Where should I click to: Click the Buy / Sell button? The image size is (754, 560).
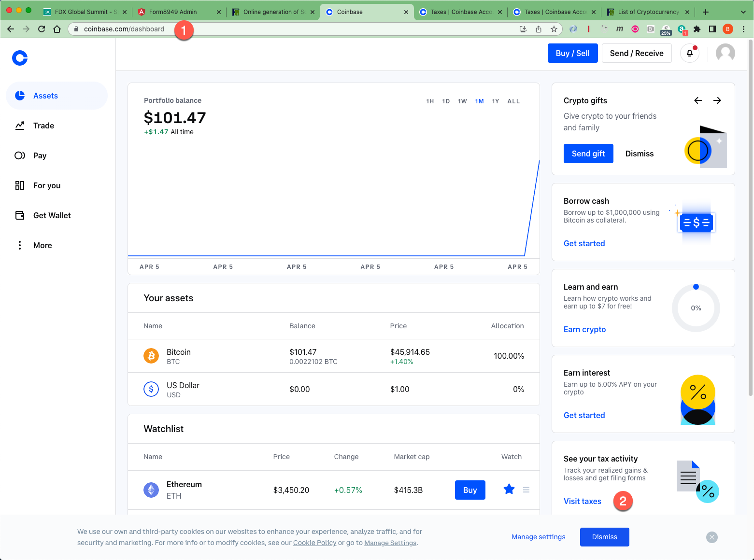point(572,53)
